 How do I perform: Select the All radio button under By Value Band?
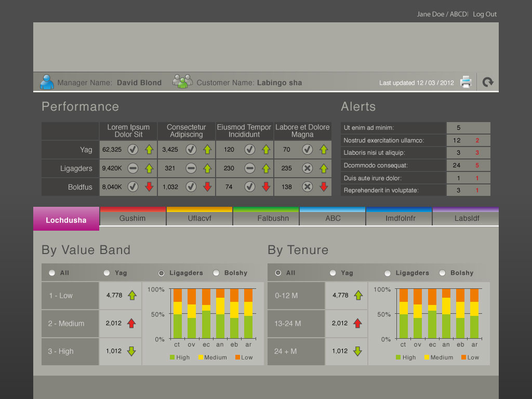pyautogui.click(x=52, y=273)
